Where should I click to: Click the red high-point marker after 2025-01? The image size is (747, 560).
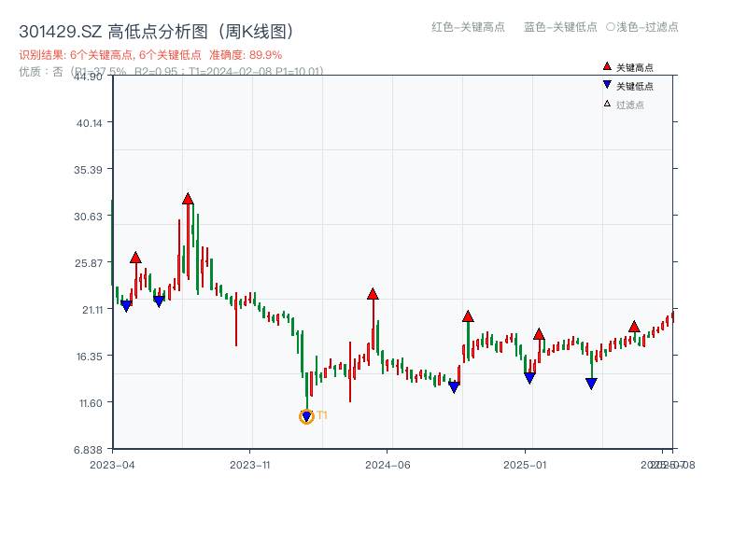coord(539,333)
